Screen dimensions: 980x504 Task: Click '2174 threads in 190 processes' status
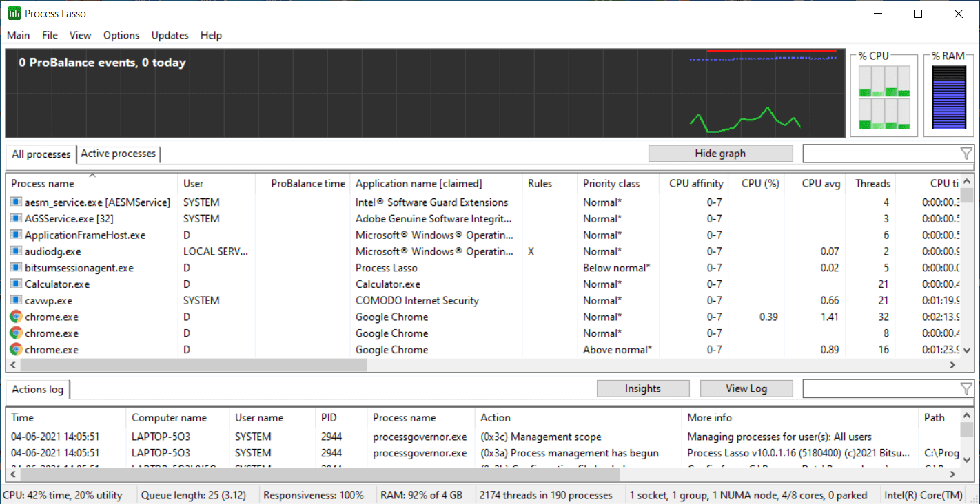click(546, 495)
